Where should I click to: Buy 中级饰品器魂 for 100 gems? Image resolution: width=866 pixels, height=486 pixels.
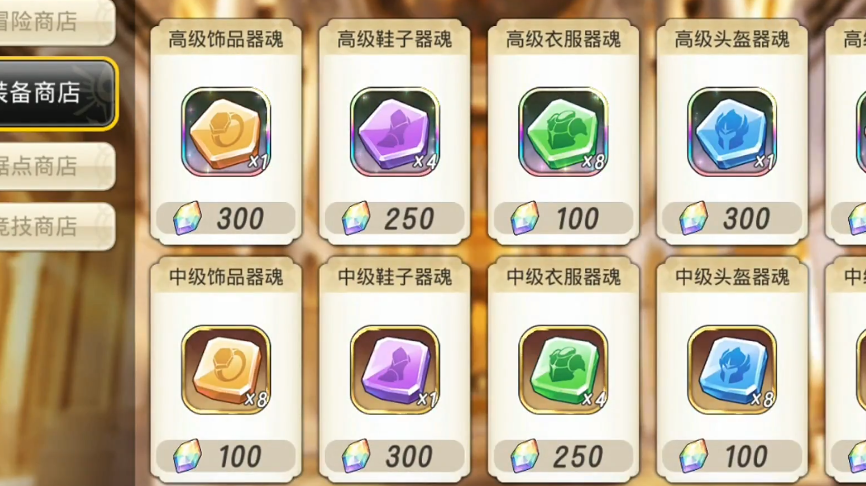click(x=226, y=456)
